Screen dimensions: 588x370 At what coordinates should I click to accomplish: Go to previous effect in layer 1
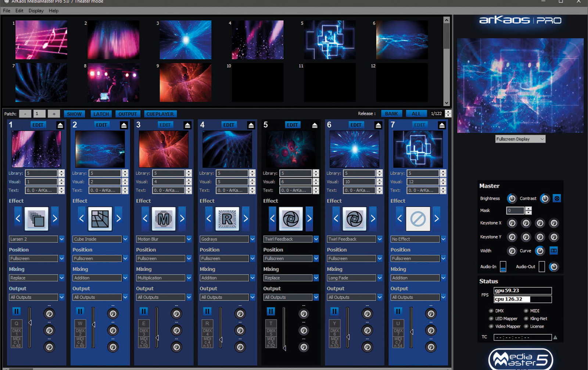(18, 219)
